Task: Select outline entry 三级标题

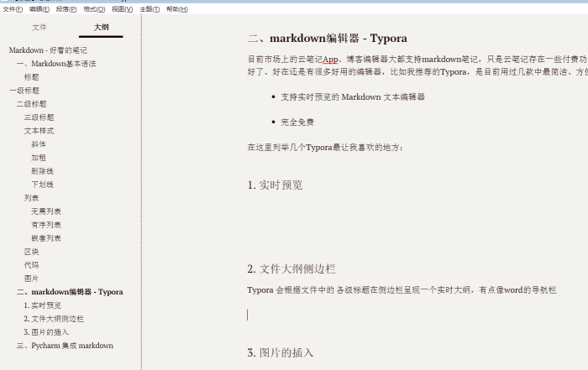Action: click(39, 117)
